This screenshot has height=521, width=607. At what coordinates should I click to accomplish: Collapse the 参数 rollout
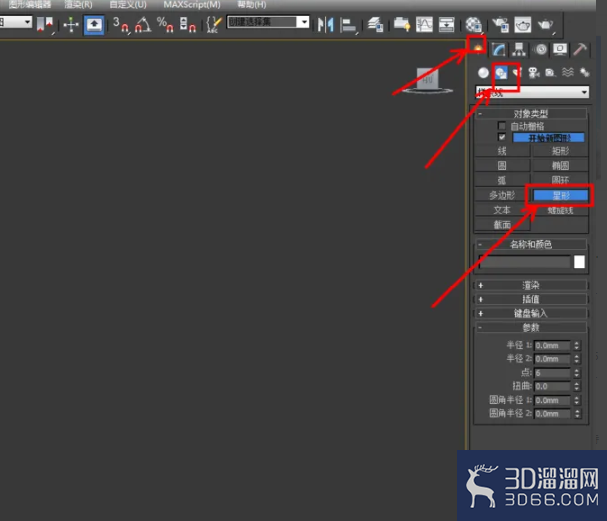tap(531, 327)
